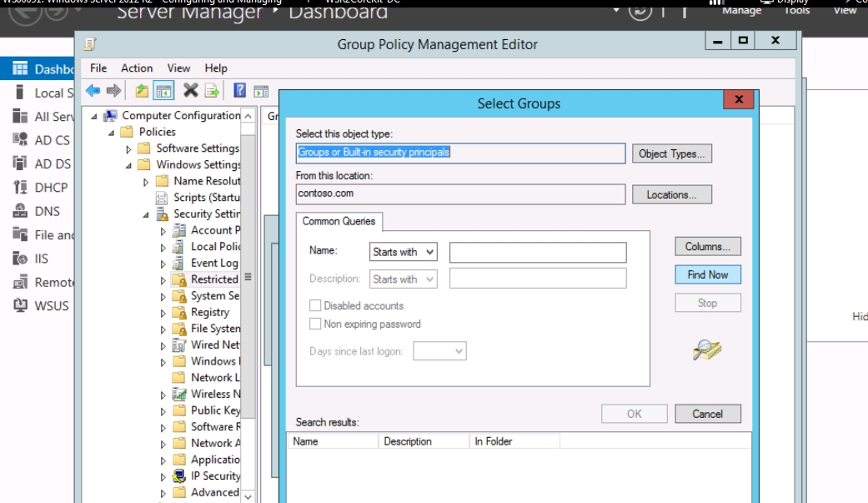
Task: Enable the Disabled accounts checkbox
Action: (x=315, y=306)
